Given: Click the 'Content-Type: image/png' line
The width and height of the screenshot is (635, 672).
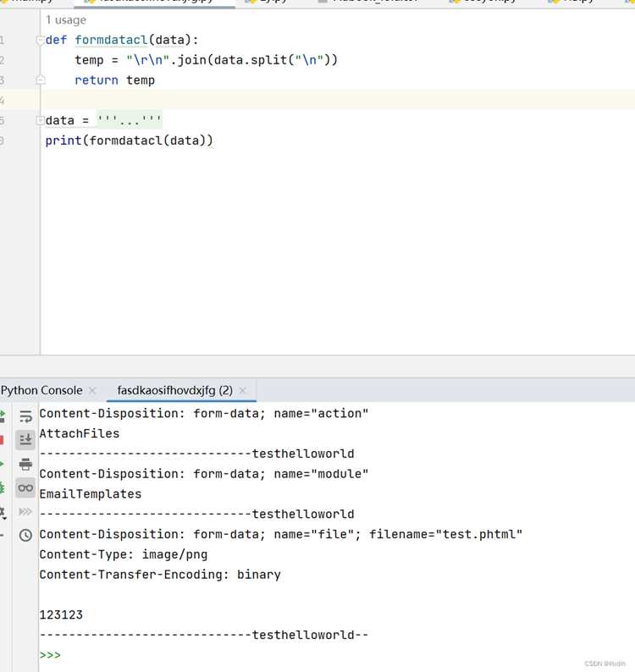Looking at the screenshot, I should point(124,554).
